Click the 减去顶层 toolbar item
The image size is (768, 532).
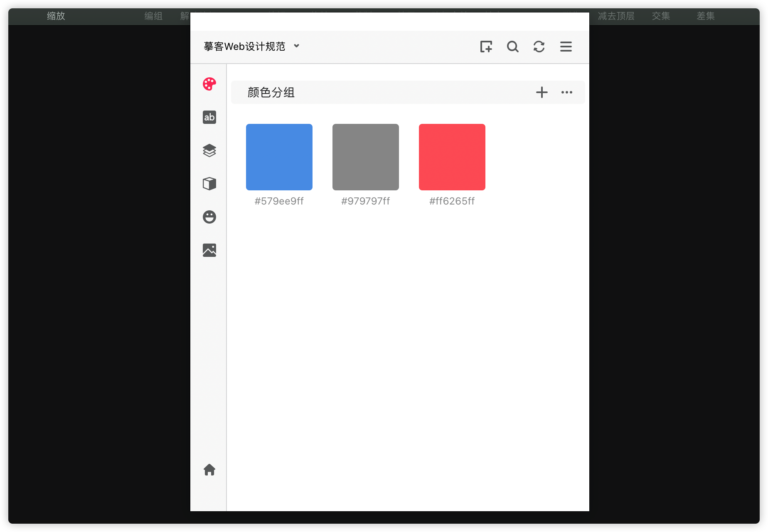(x=616, y=16)
